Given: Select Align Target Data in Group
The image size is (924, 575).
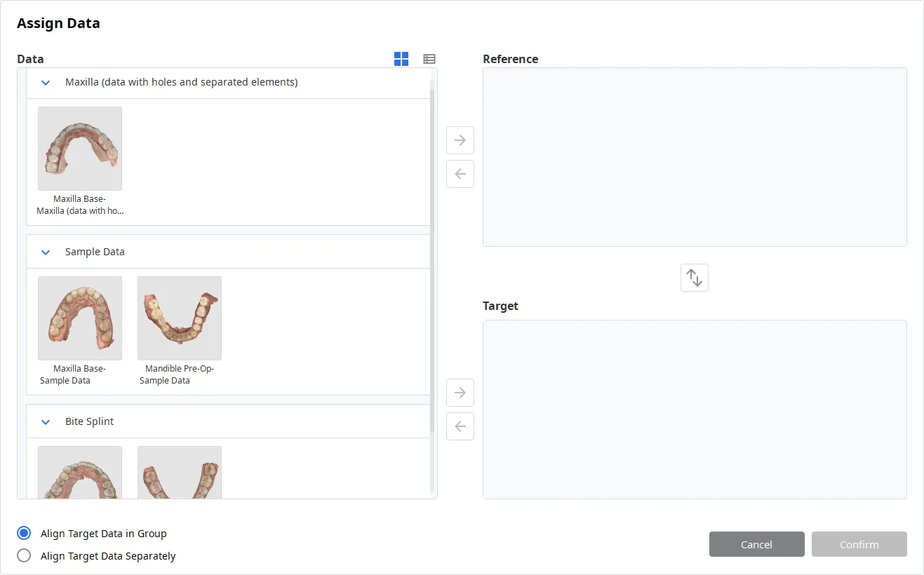Looking at the screenshot, I should (x=24, y=533).
